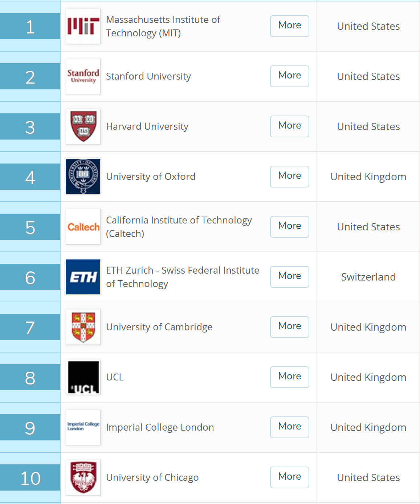Open the Harvard University name link
Screen dimensions: 420x504
click(147, 126)
